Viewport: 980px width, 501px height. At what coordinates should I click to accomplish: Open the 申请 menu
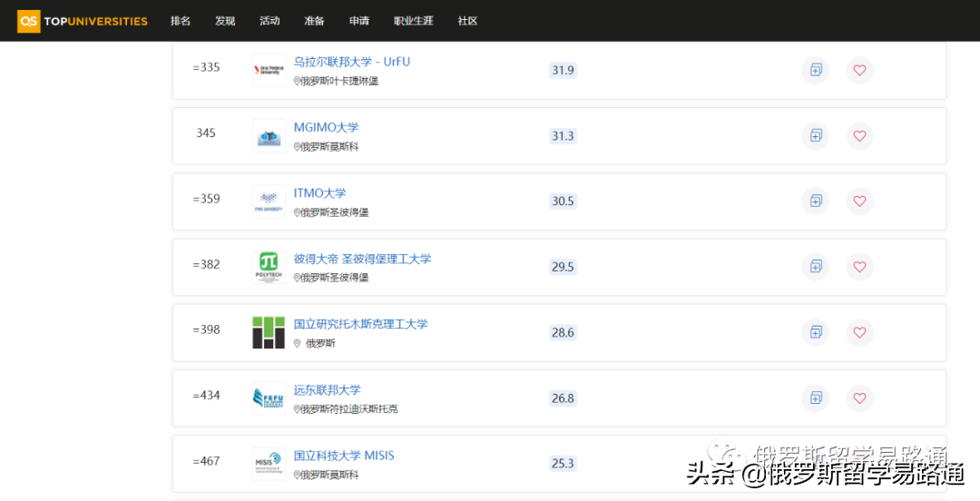[x=359, y=21]
